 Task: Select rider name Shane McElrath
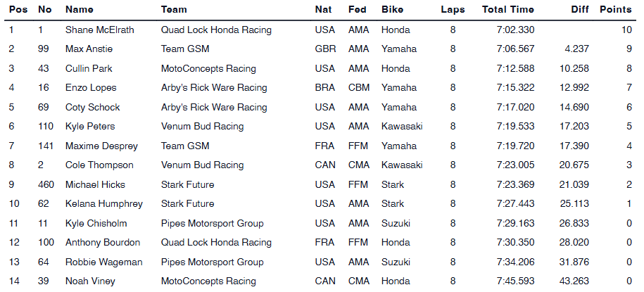click(x=99, y=30)
